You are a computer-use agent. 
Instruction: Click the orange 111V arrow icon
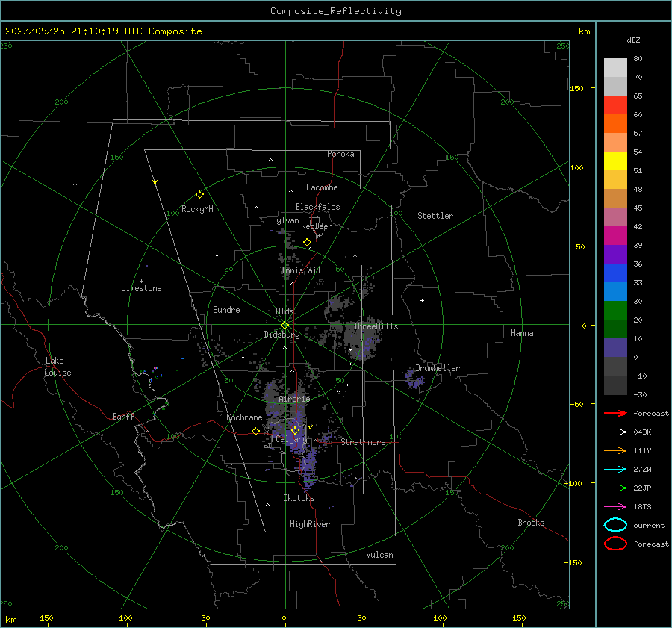pos(615,450)
